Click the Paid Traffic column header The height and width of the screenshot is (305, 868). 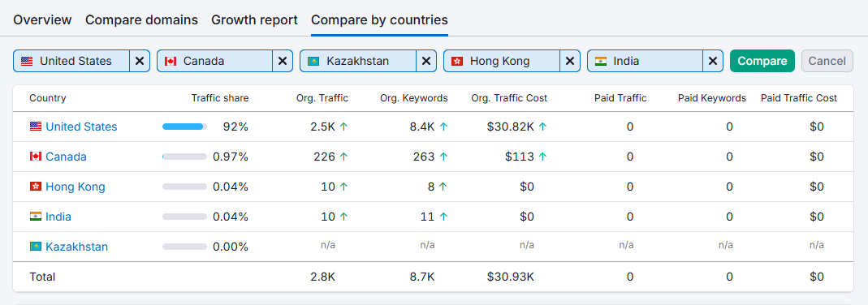click(620, 98)
